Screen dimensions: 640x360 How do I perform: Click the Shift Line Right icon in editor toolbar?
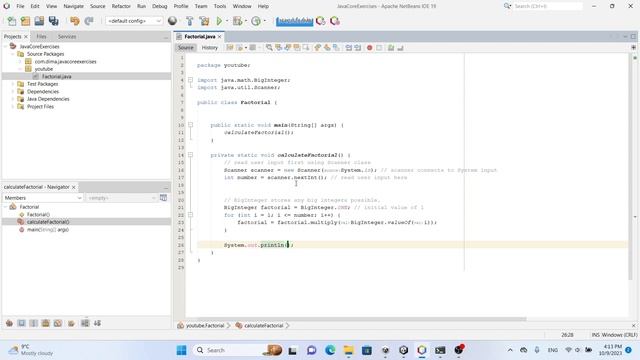(x=358, y=48)
